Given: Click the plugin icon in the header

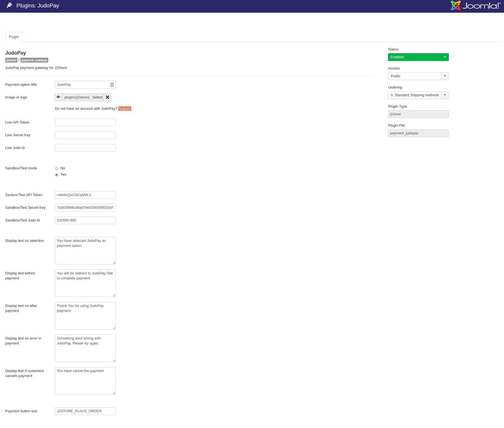Looking at the screenshot, I should click(x=10, y=5).
